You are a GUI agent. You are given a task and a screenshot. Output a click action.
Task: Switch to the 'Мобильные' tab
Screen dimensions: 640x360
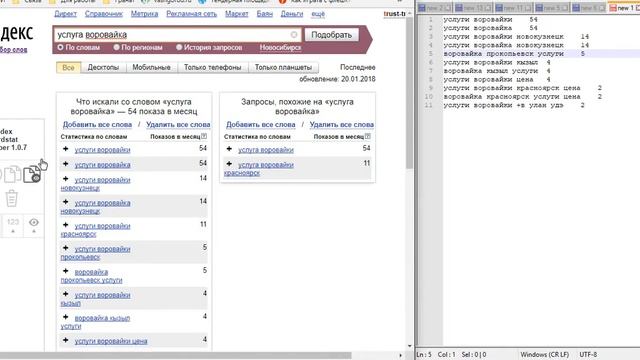151,67
